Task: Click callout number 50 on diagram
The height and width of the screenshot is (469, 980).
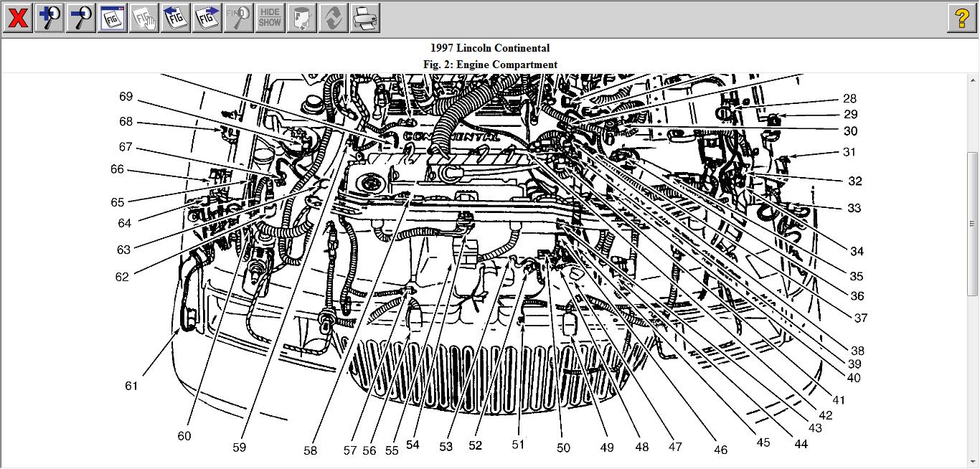Action: (x=563, y=448)
